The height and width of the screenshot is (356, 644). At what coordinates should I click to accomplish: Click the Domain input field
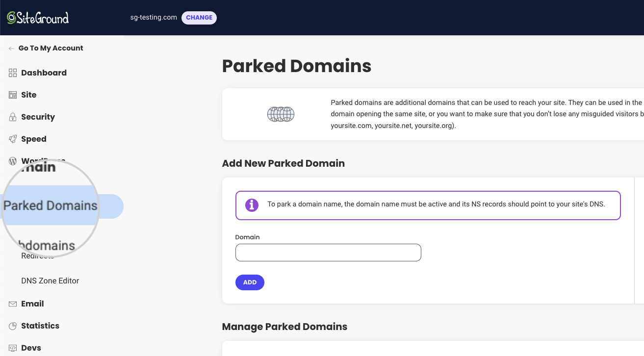328,253
